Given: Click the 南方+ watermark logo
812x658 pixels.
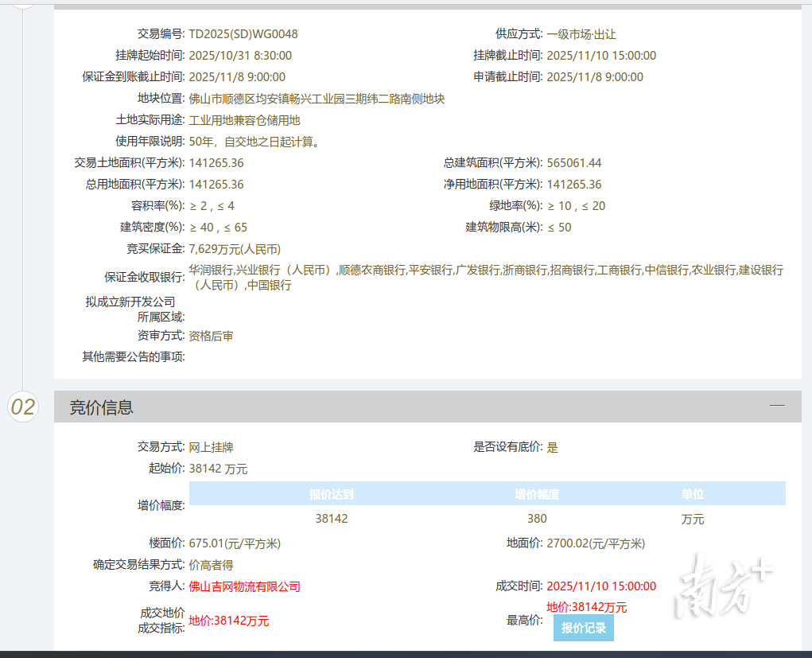Looking at the screenshot, I should click(x=721, y=588).
